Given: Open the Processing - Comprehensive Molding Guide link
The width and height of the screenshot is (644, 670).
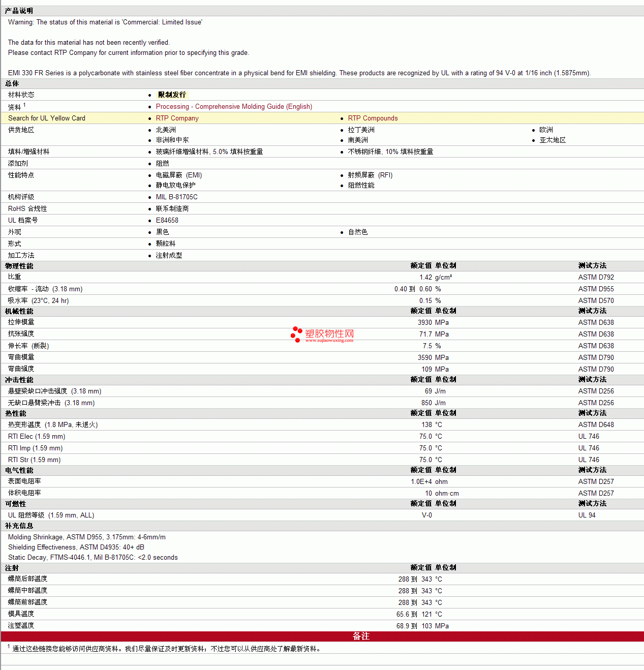Looking at the screenshot, I should tap(234, 106).
